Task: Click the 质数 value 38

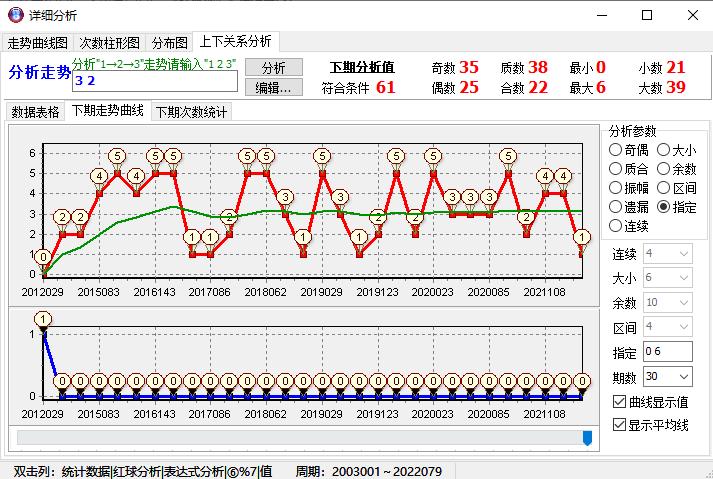Action: pos(538,67)
